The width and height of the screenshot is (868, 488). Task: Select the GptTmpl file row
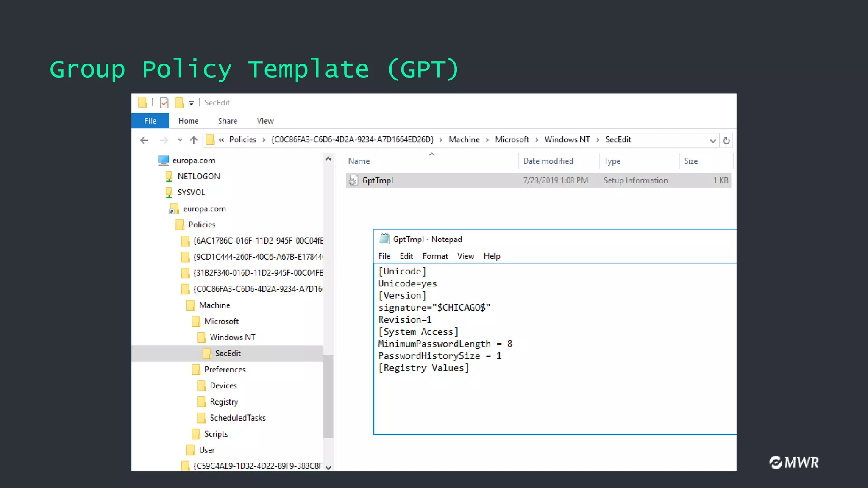click(539, 180)
